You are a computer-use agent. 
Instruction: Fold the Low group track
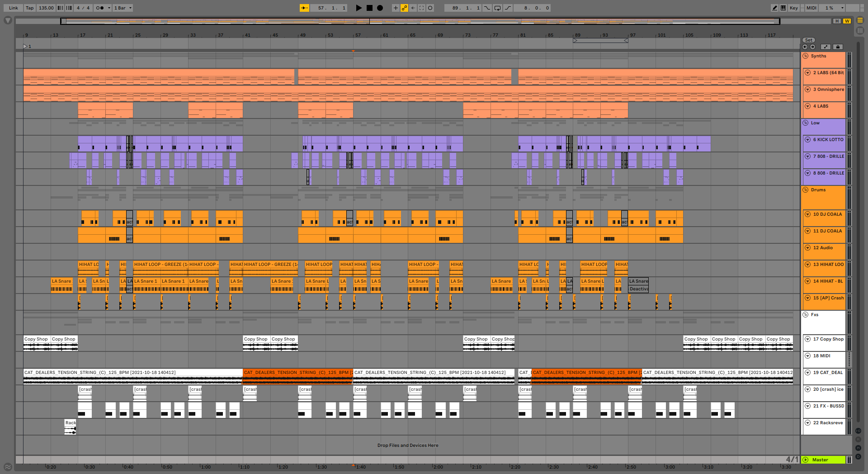click(x=806, y=123)
